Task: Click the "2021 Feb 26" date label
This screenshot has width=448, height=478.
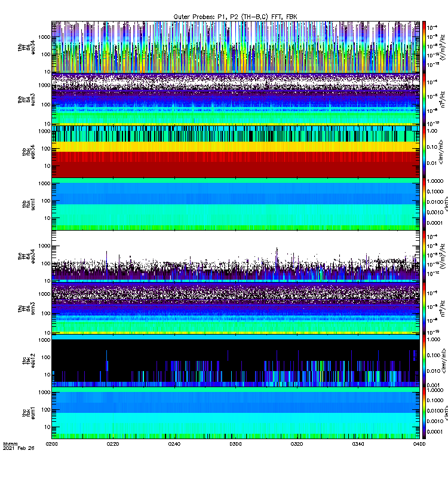Action: point(19,448)
